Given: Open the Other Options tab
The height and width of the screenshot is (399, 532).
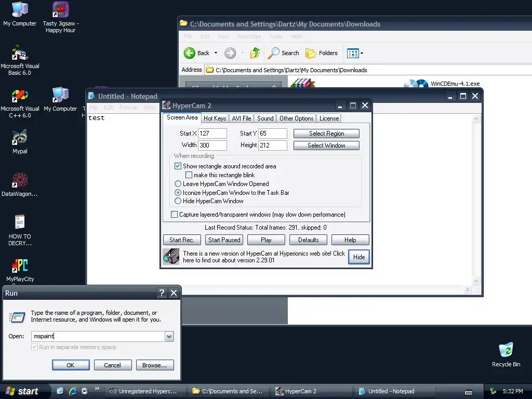Looking at the screenshot, I should coord(296,118).
